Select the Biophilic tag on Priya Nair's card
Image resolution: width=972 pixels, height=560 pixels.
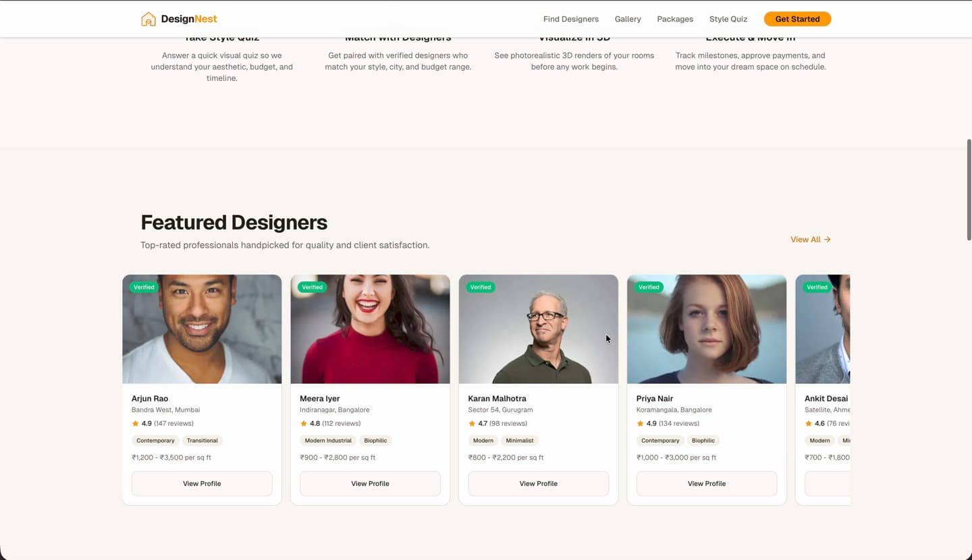tap(703, 441)
